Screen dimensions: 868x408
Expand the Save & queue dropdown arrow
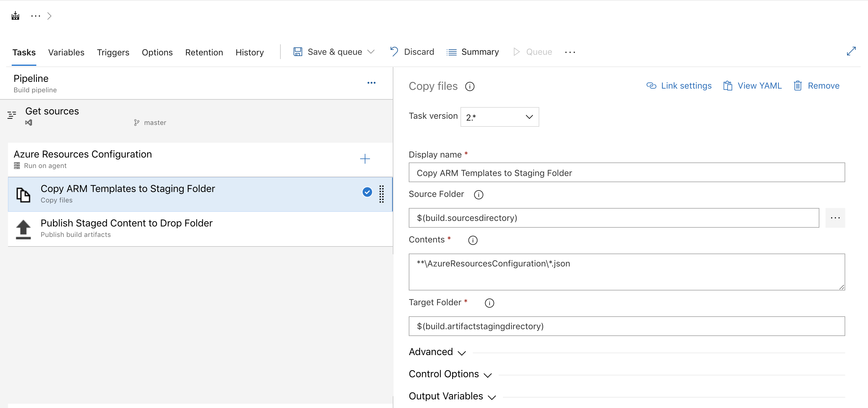coord(371,52)
